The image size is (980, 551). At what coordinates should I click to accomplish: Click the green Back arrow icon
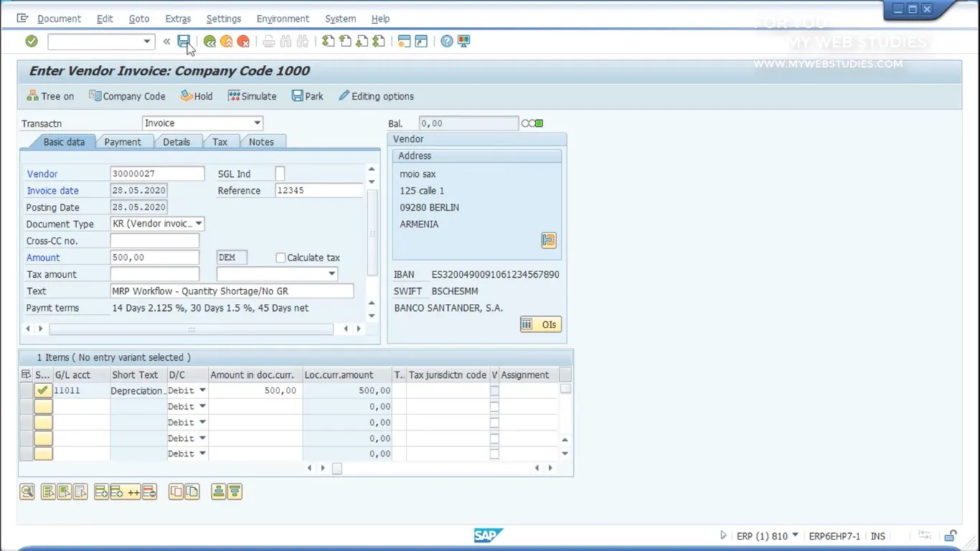click(x=209, y=42)
